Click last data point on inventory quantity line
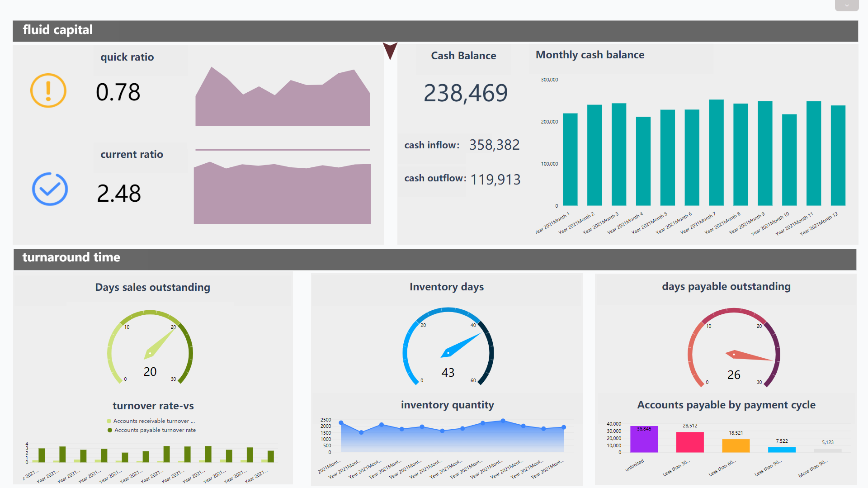This screenshot has width=868, height=488. click(564, 427)
